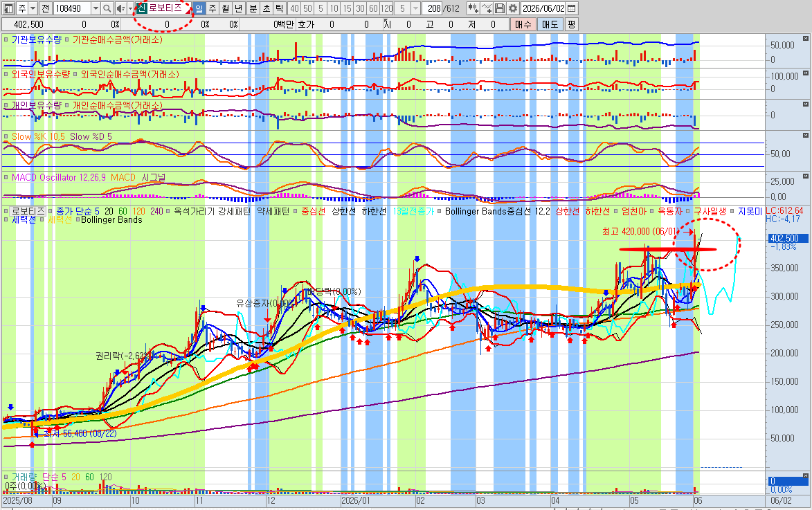Expand the stock code 108490 dropdown
This screenshot has height=510, width=812.
(x=96, y=8)
